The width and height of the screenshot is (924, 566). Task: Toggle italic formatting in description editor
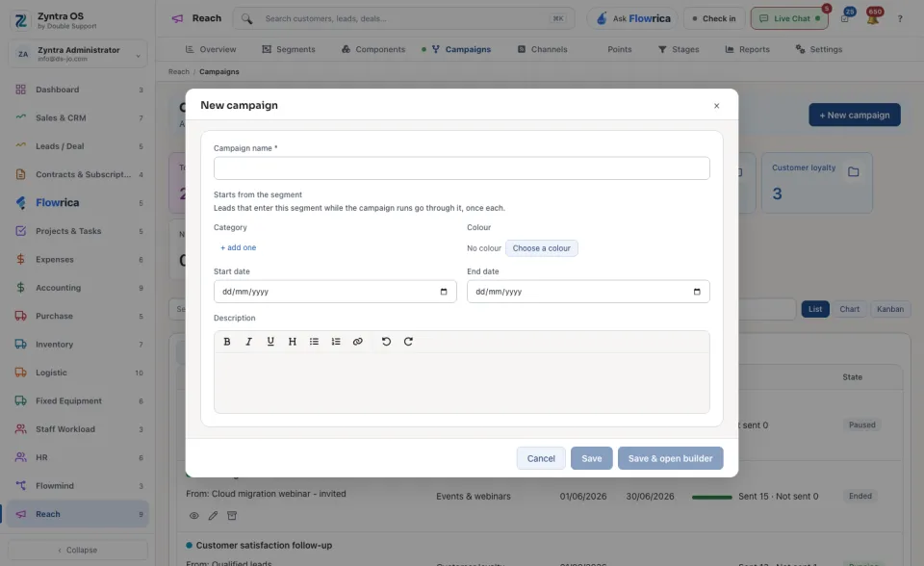tap(248, 342)
